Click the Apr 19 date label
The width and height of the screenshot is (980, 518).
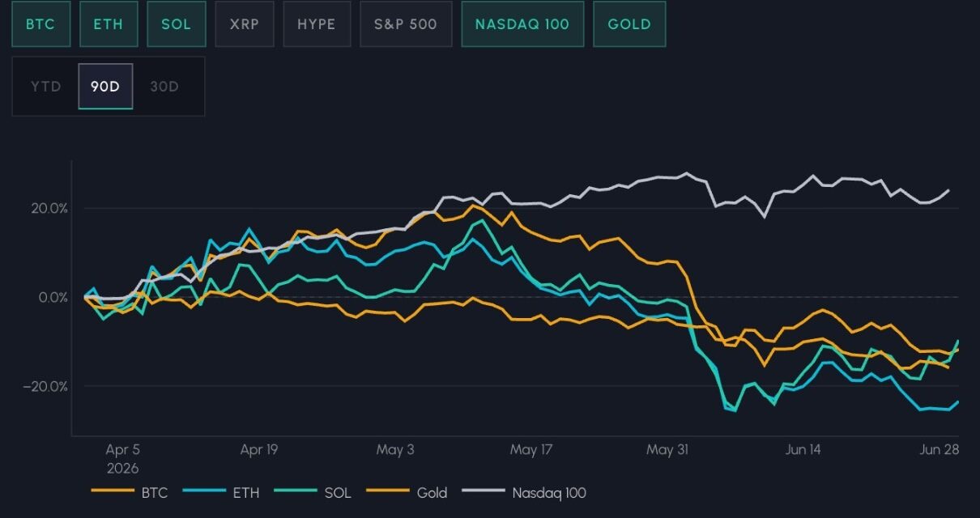259,450
